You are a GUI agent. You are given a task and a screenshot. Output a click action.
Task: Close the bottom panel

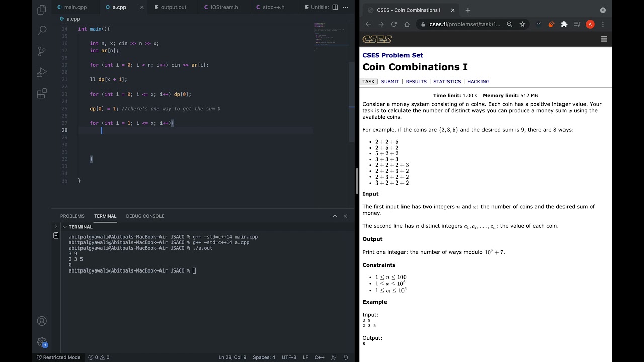pos(345,216)
